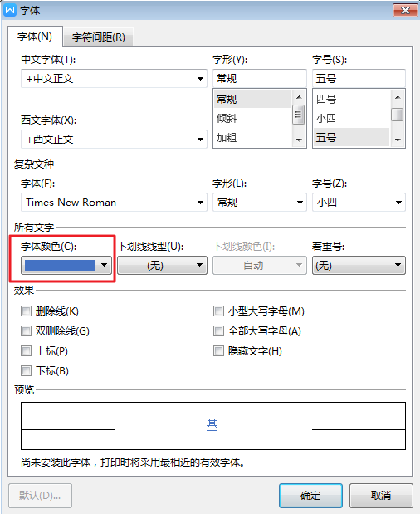Switch to the 字体(N) tab
The height and width of the screenshot is (514, 420).
point(35,37)
